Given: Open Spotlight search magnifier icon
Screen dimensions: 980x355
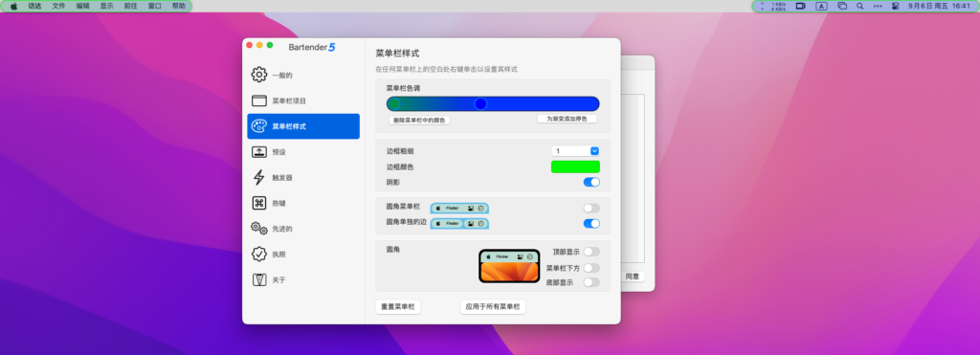Looking at the screenshot, I should pos(860,6).
